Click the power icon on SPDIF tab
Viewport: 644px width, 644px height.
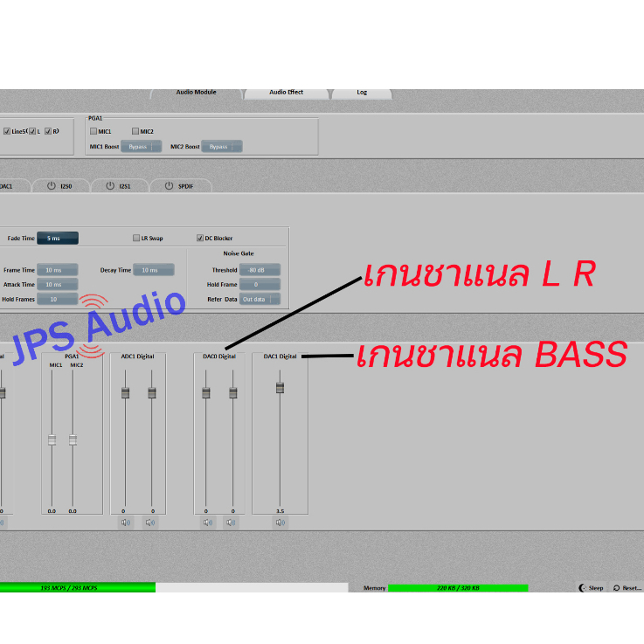point(168,186)
